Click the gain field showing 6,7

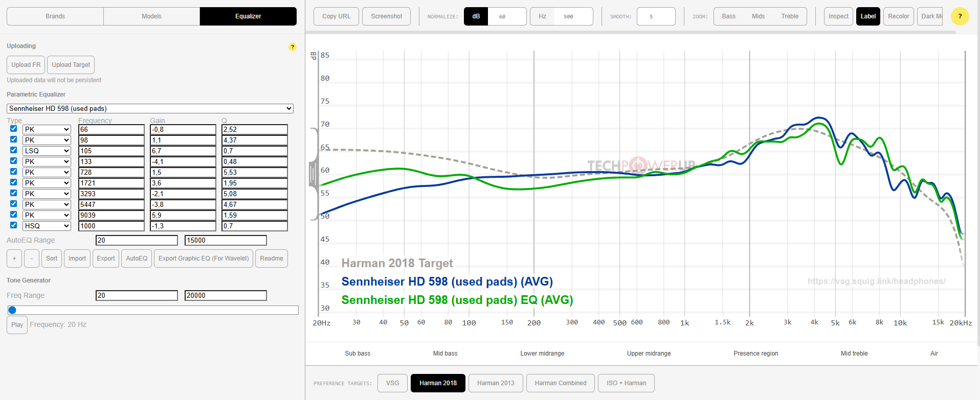(183, 151)
